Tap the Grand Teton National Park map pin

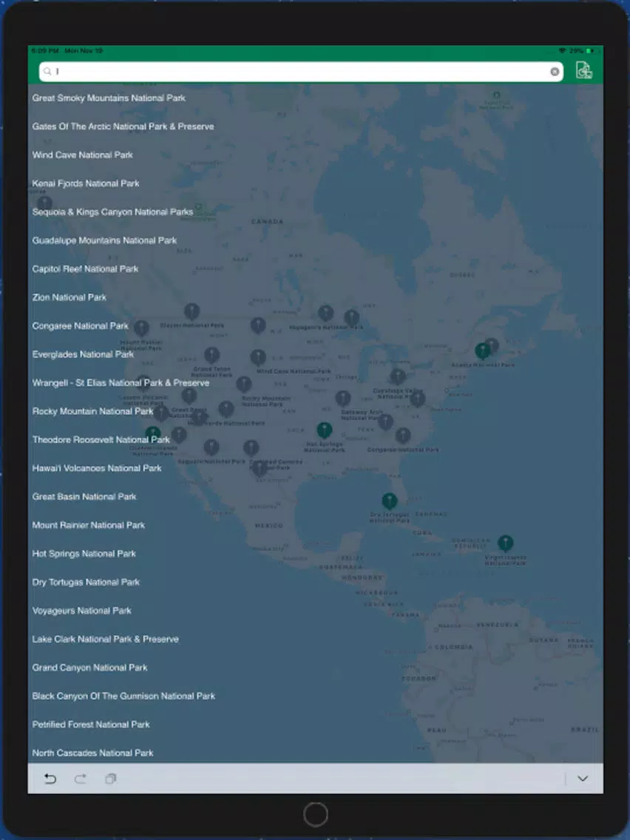[211, 355]
